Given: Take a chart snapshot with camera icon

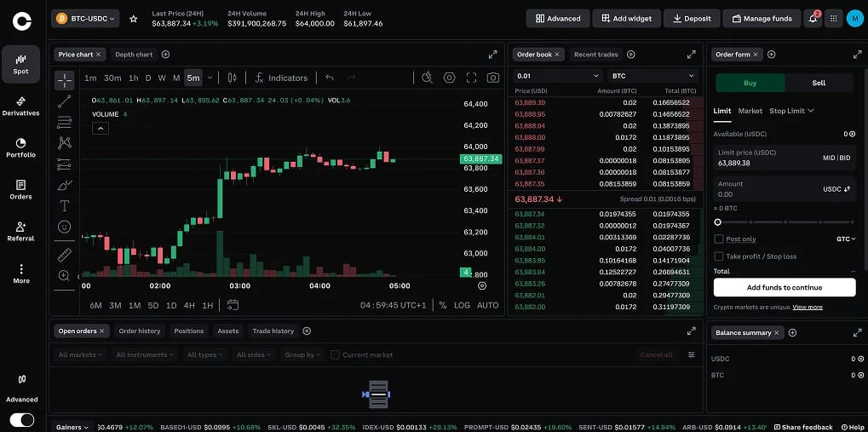Looking at the screenshot, I should click(x=492, y=78).
